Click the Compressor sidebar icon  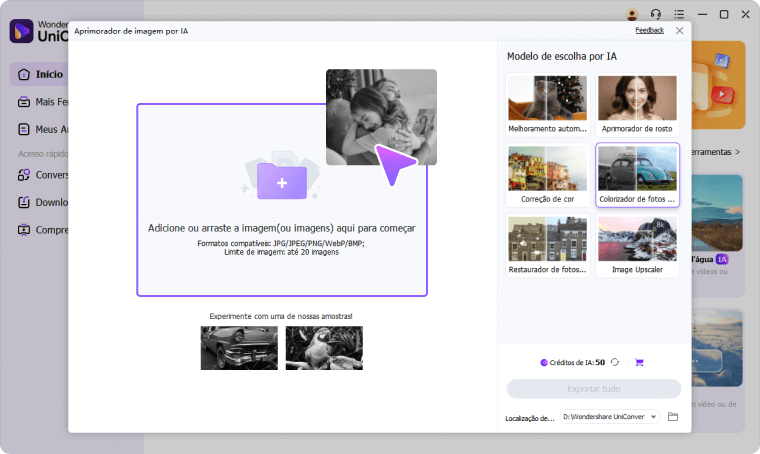[x=24, y=230]
